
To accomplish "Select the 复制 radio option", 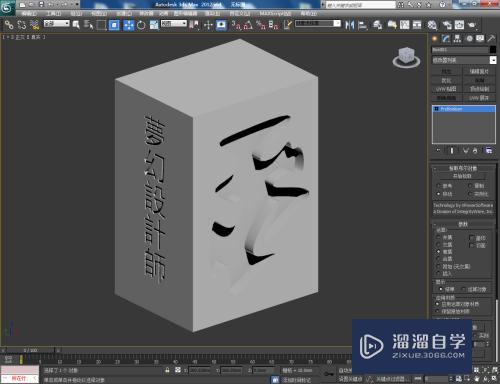I will pos(470,186).
